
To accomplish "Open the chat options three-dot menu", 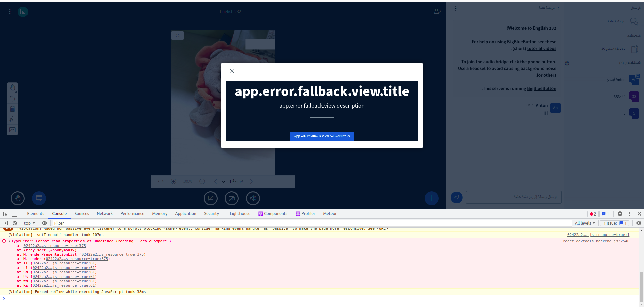I will pyautogui.click(x=455, y=8).
